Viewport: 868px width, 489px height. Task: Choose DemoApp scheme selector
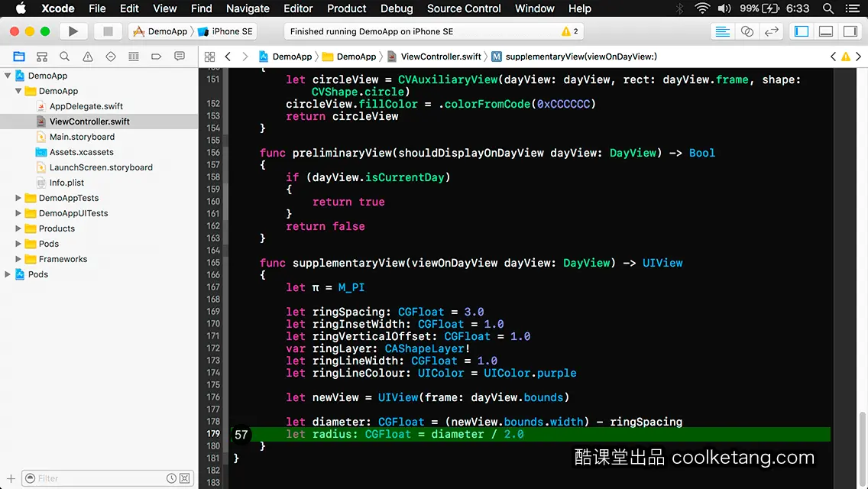(x=160, y=31)
